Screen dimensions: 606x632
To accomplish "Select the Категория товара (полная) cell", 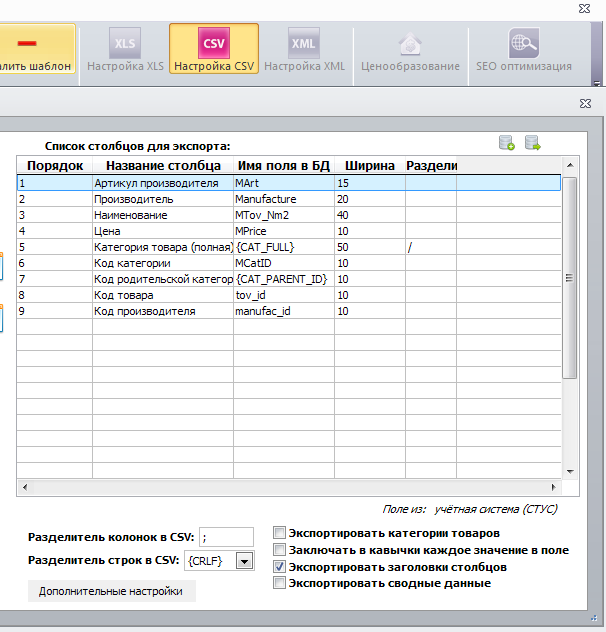I will pyautogui.click(x=163, y=247).
